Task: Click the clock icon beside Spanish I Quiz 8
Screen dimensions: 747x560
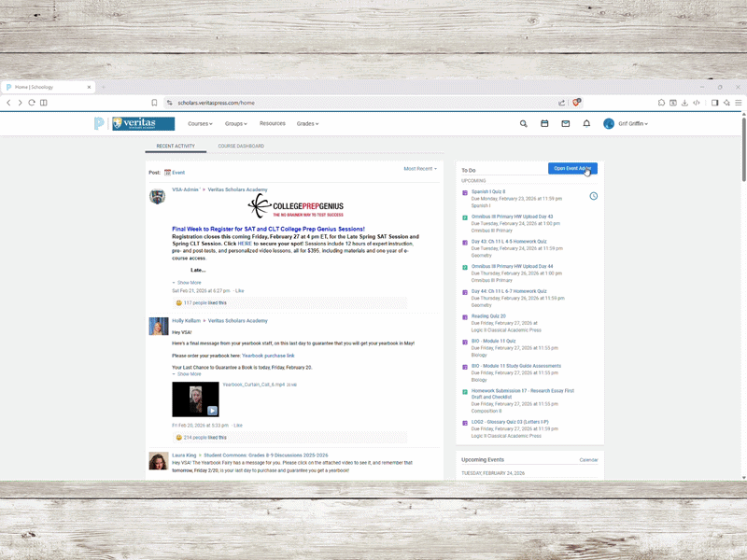Action: (593, 196)
